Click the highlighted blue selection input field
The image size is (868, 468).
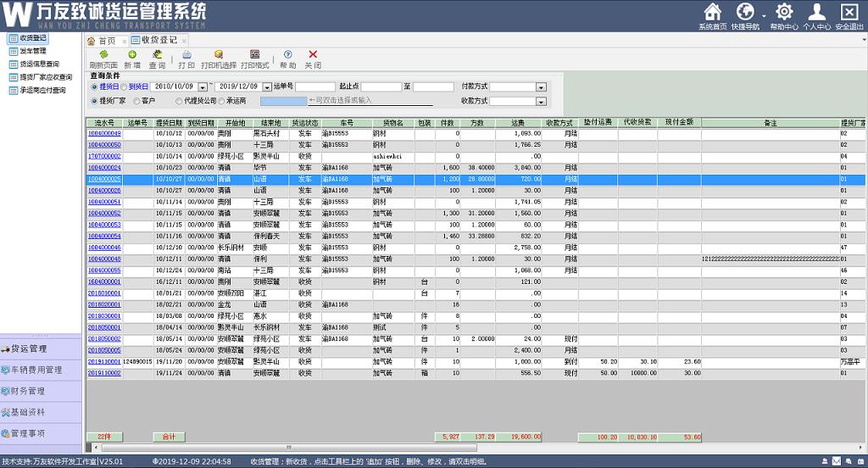(x=283, y=101)
